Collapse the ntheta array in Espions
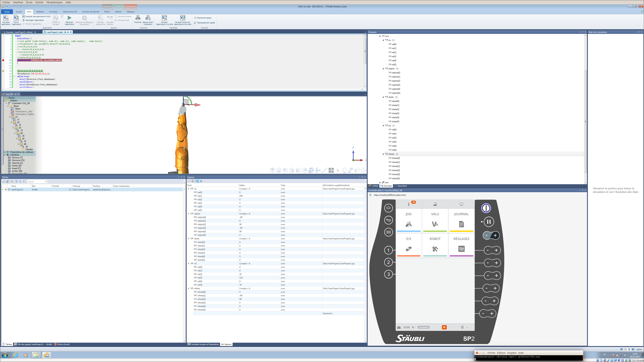644x362 pixels. [188, 288]
